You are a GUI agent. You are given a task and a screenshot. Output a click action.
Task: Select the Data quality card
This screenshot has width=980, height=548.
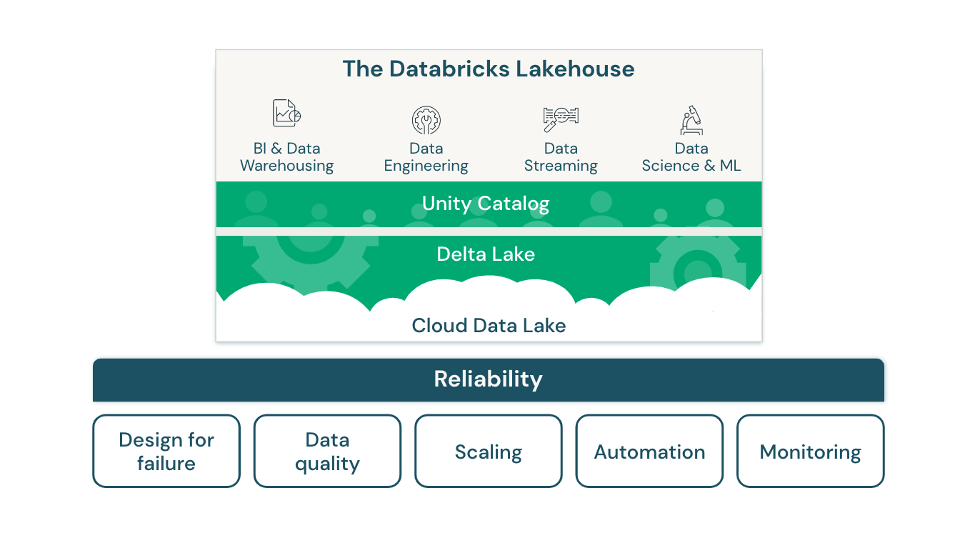click(327, 451)
